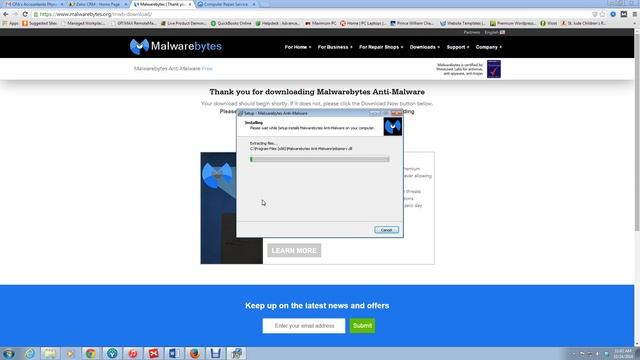Click the blue circle extension icon
This screenshot has width=640, height=360.
click(x=613, y=14)
